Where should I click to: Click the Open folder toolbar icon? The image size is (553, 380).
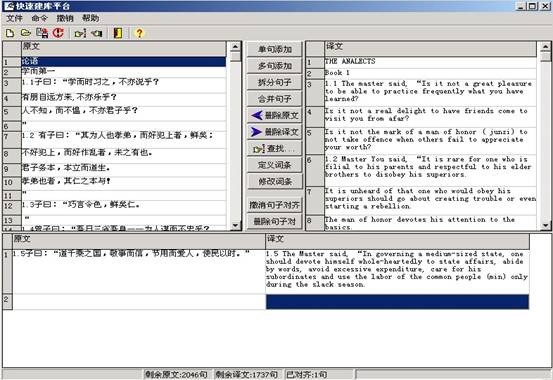pos(26,33)
